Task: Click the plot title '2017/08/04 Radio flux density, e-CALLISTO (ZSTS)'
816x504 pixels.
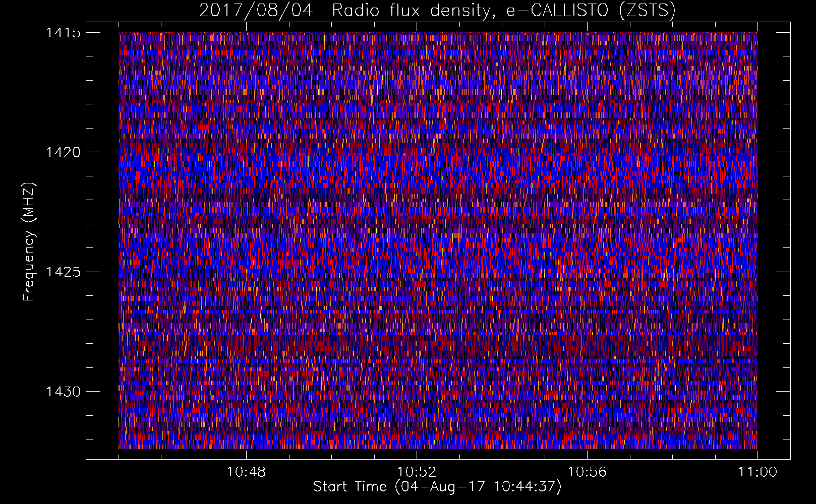Action: point(437,11)
